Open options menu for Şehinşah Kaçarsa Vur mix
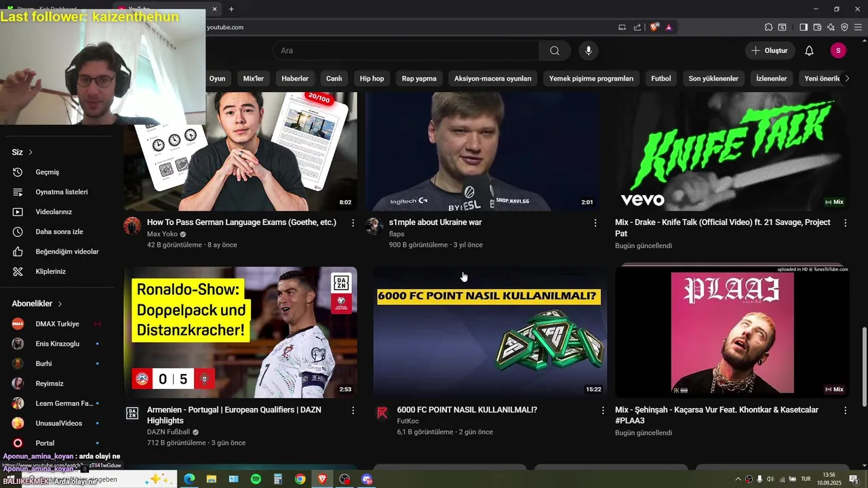This screenshot has height=488, width=868. (x=845, y=410)
